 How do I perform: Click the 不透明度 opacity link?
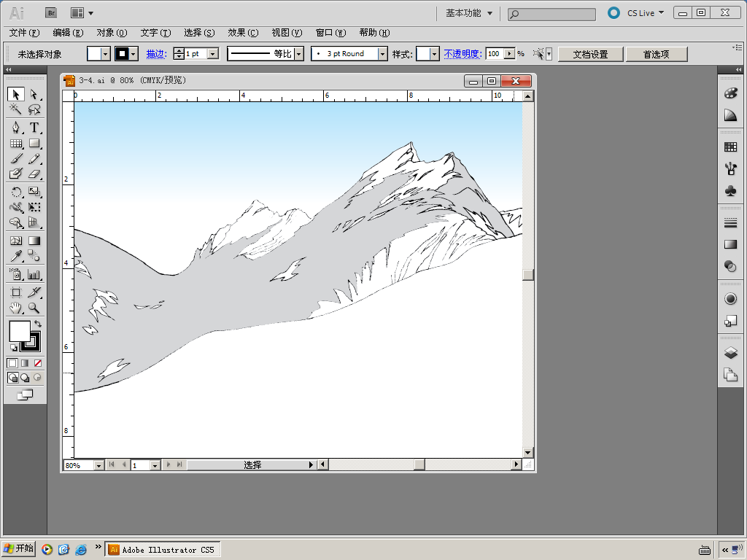(x=462, y=54)
